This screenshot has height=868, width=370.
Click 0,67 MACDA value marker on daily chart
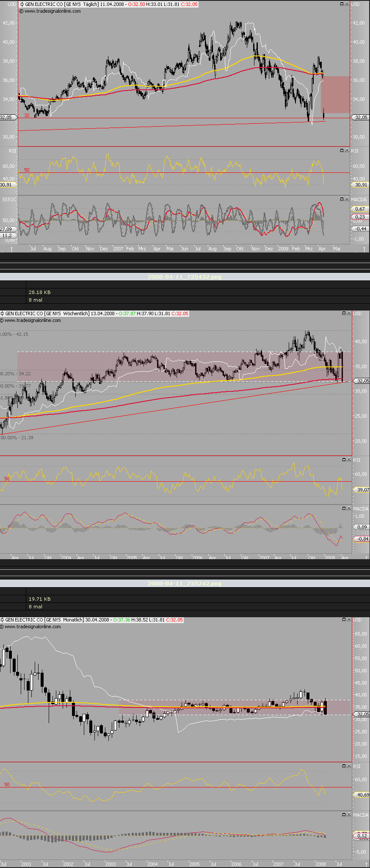click(x=360, y=209)
